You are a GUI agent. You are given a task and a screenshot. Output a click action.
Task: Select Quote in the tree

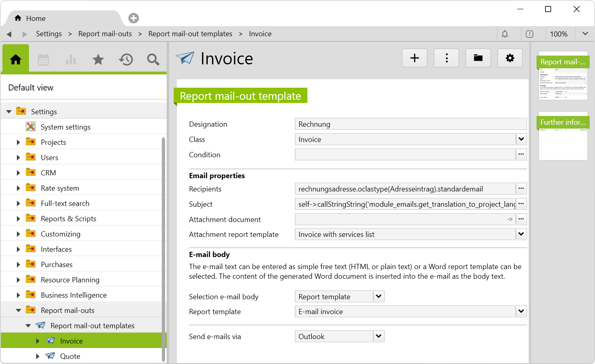70,356
